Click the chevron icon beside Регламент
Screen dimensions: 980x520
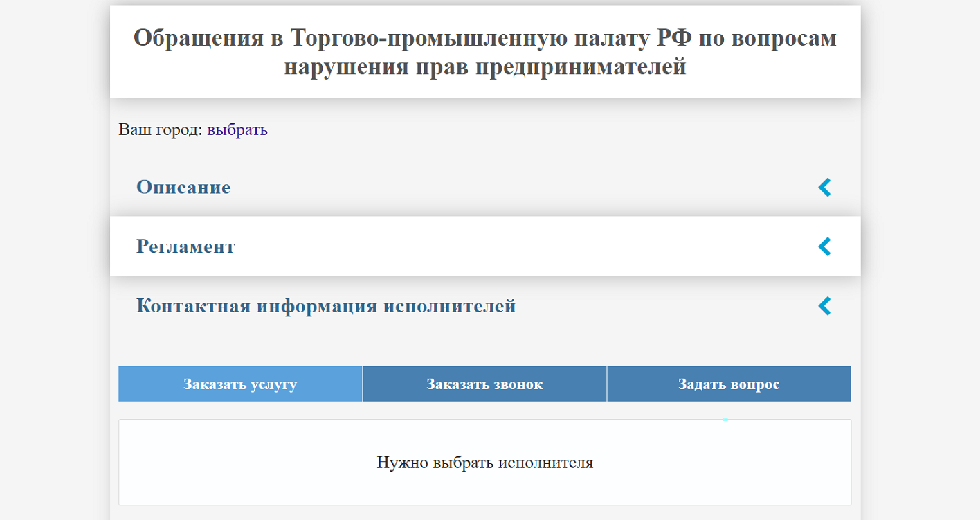[824, 246]
